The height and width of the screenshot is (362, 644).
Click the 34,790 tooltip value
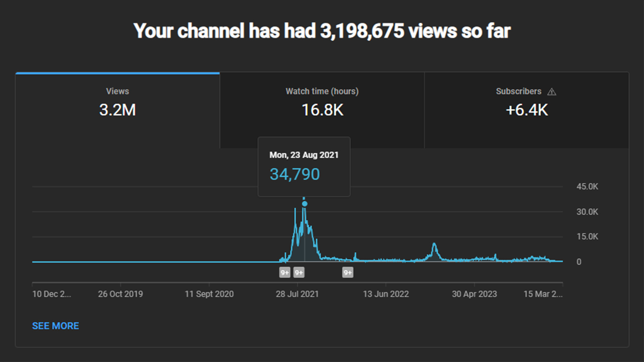coord(295,174)
